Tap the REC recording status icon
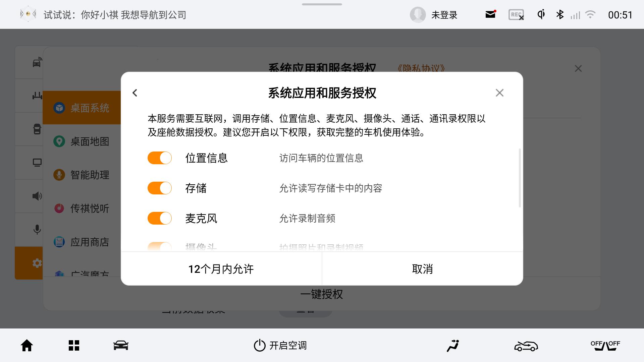The height and width of the screenshot is (362, 644). (x=516, y=15)
